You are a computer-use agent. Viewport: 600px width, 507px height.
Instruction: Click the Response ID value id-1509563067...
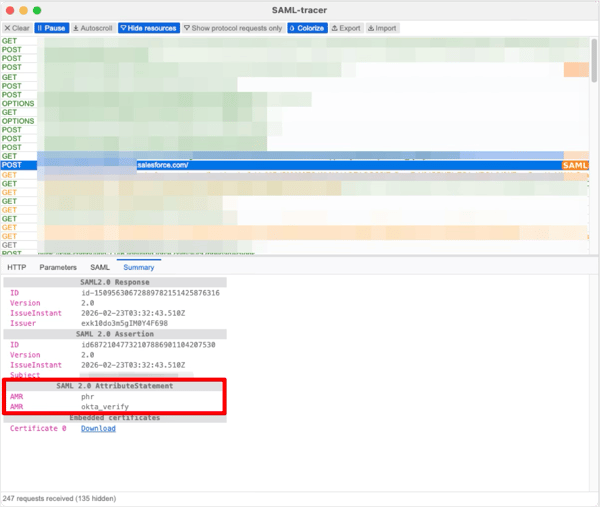(x=150, y=293)
